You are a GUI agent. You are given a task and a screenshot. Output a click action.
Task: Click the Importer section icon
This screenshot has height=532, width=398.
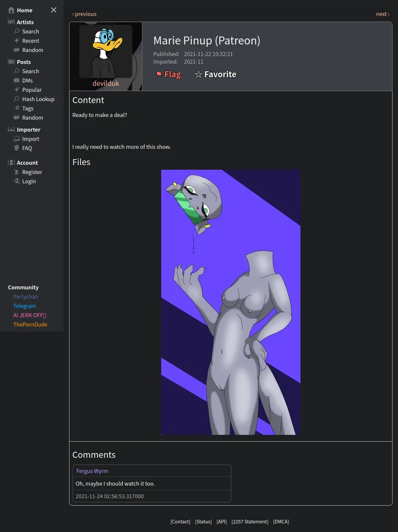point(11,129)
